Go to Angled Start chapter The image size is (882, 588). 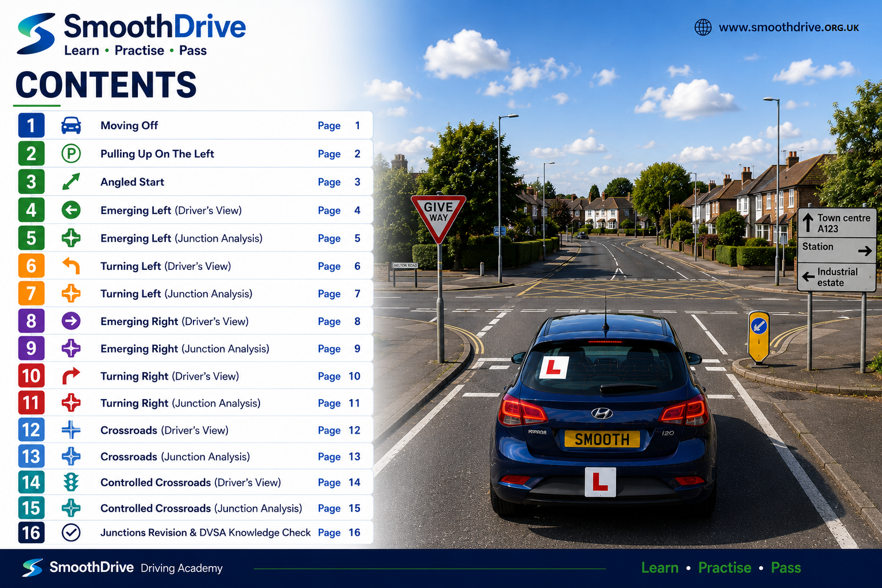pos(195,181)
